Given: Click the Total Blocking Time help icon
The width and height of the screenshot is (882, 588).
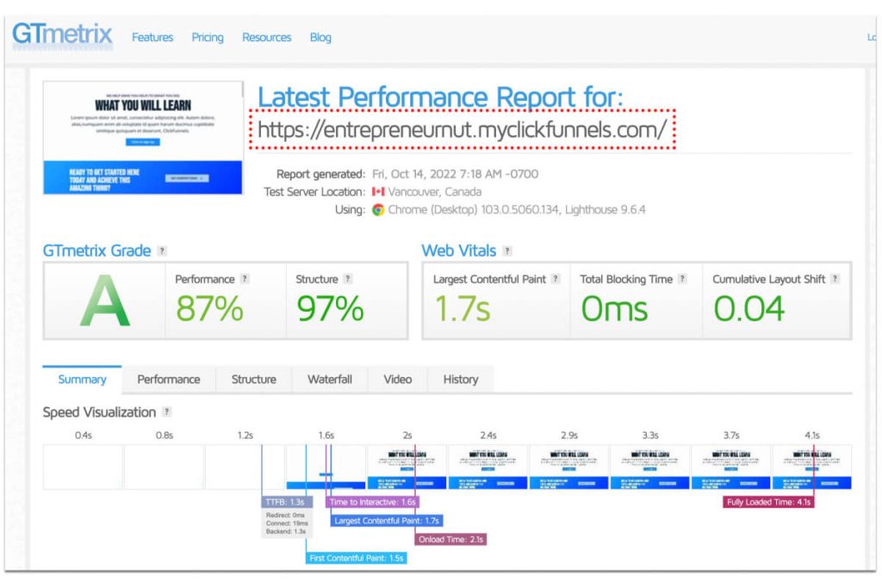Looking at the screenshot, I should pyautogui.click(x=680, y=279).
